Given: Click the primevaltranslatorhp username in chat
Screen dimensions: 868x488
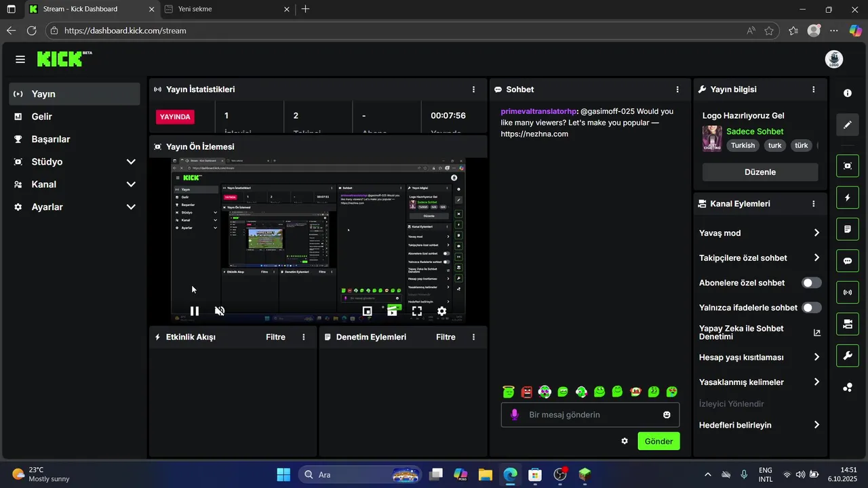Looking at the screenshot, I should (x=538, y=111).
